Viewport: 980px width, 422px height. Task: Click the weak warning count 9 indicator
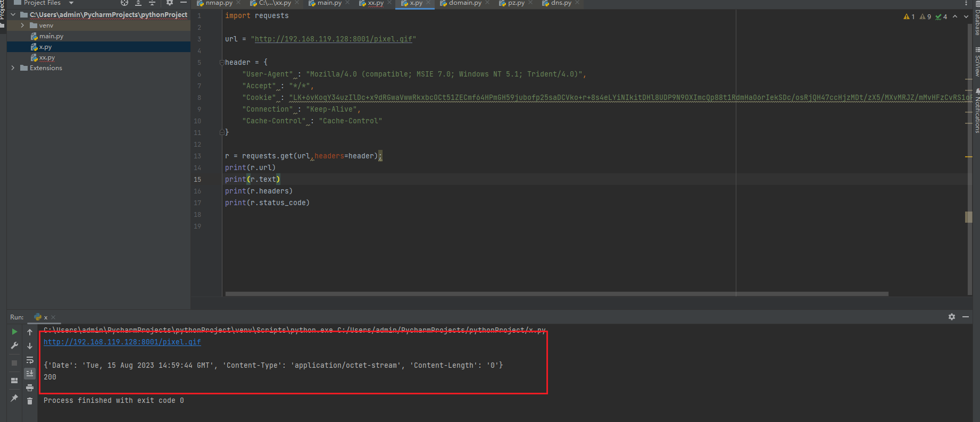coord(926,16)
